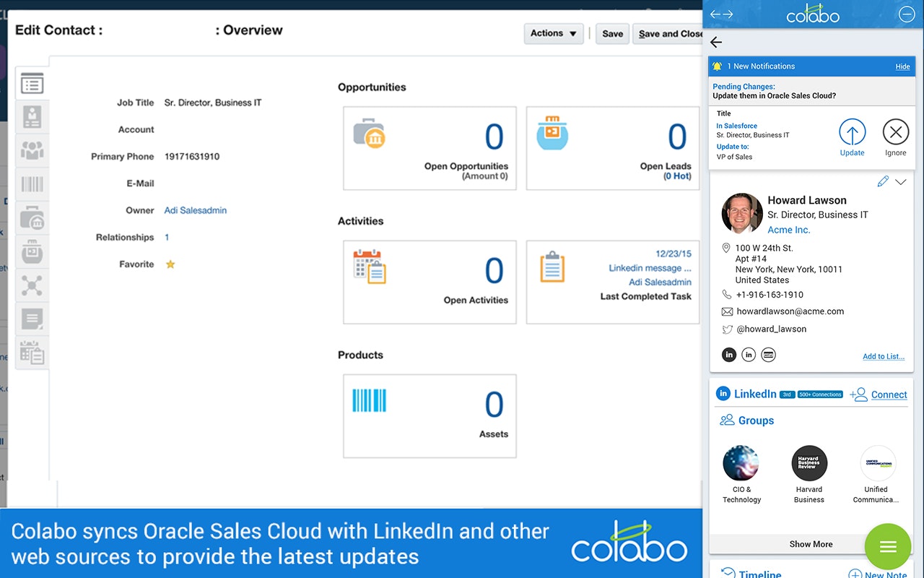Screen dimensions: 924x578
Task: Go back with the Colabo back arrow
Action: 716,42
